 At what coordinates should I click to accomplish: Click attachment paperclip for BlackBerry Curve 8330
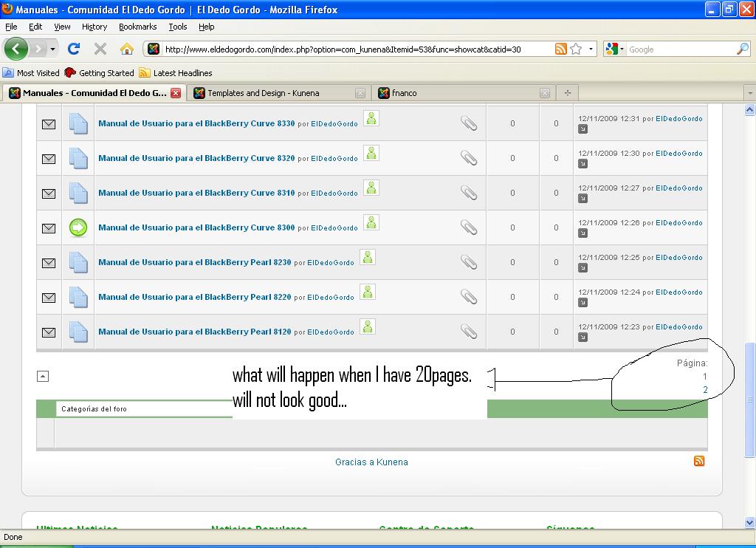pos(469,123)
